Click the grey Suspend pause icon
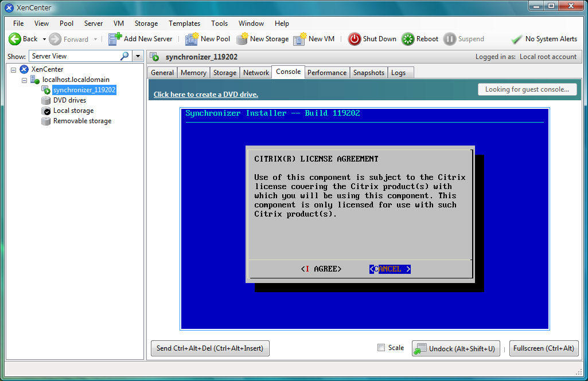This screenshot has width=588, height=381. pos(449,39)
